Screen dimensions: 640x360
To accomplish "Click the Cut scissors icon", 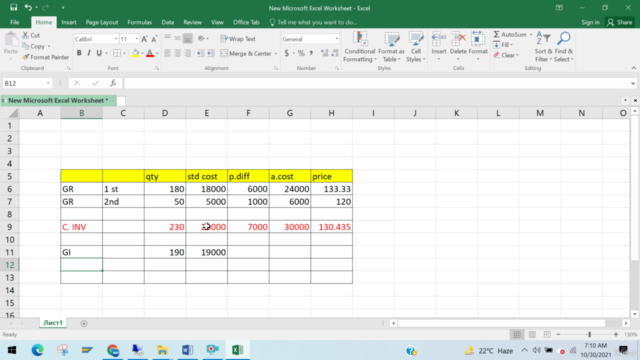I will 26,35.
